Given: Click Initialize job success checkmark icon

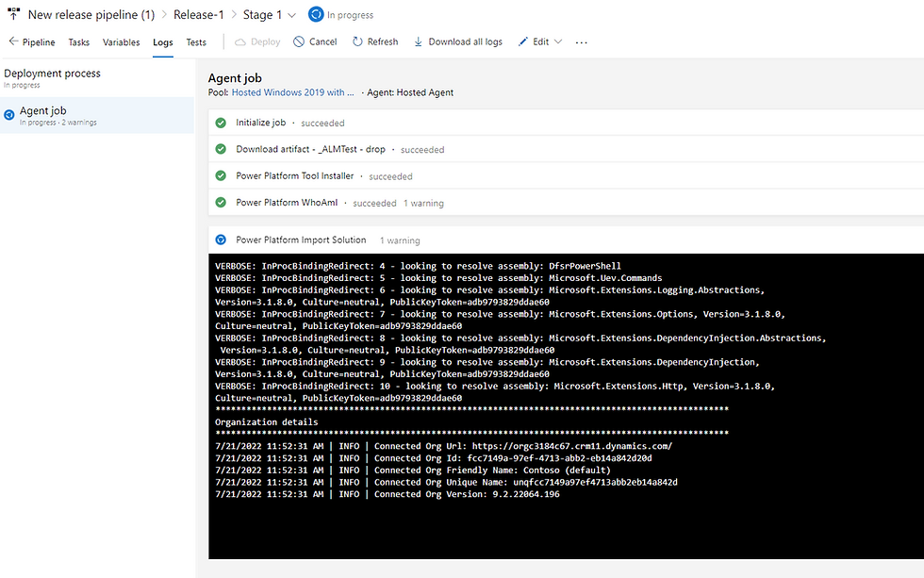Looking at the screenshot, I should (x=221, y=123).
